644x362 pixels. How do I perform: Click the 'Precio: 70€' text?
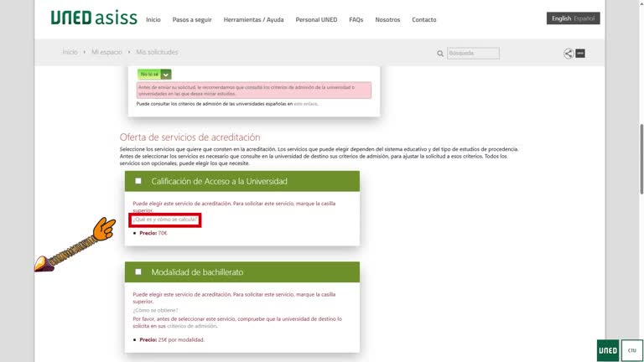coord(153,233)
